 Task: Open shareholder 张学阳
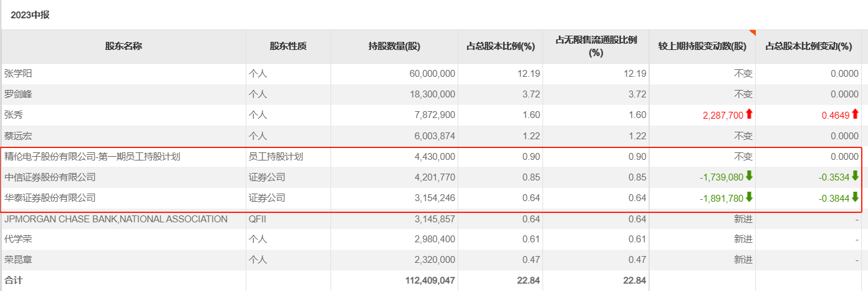pyautogui.click(x=18, y=74)
